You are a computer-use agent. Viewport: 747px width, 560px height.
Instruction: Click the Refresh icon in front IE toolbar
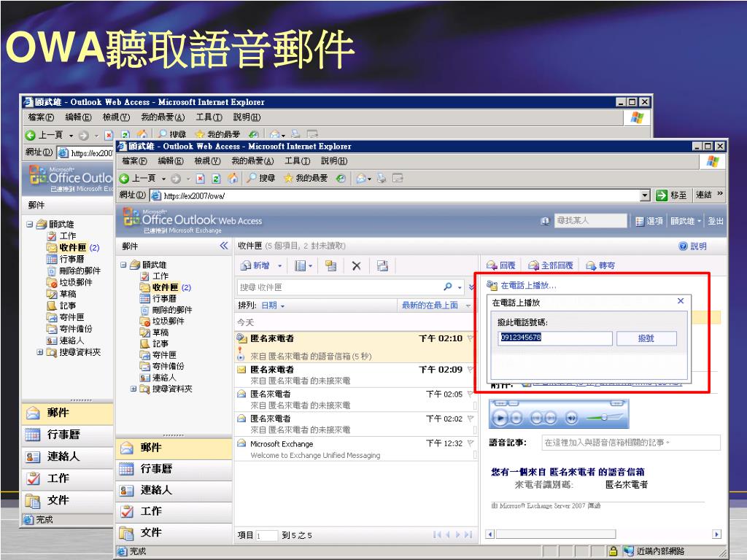[216, 179]
